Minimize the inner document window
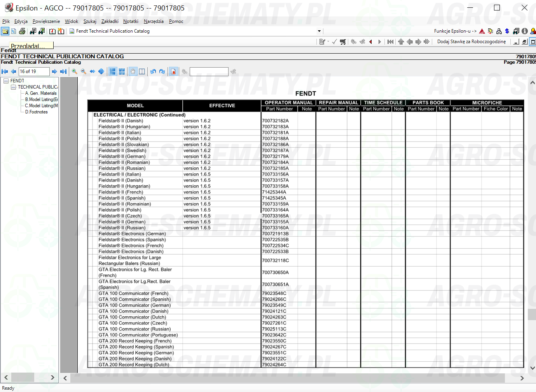Image resolution: width=536 pixels, height=392 pixels. point(516,42)
